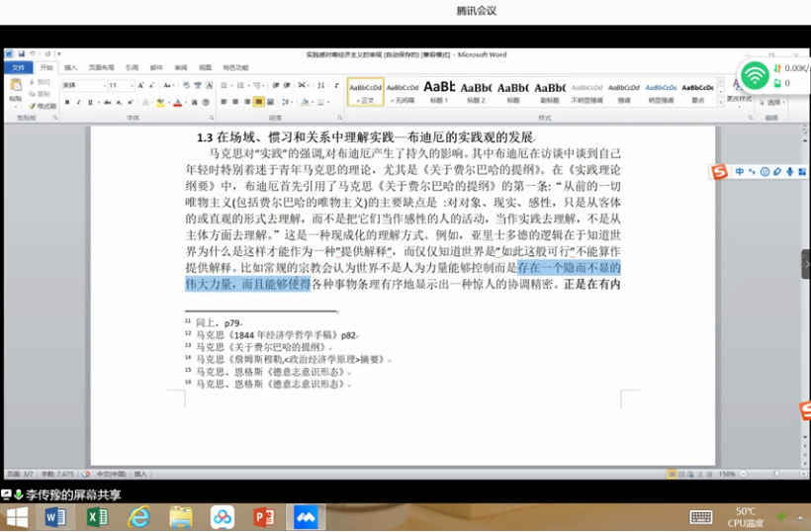This screenshot has width=811, height=532.
Task: Toggle bold formatting in the ribbon
Action: 67,102
